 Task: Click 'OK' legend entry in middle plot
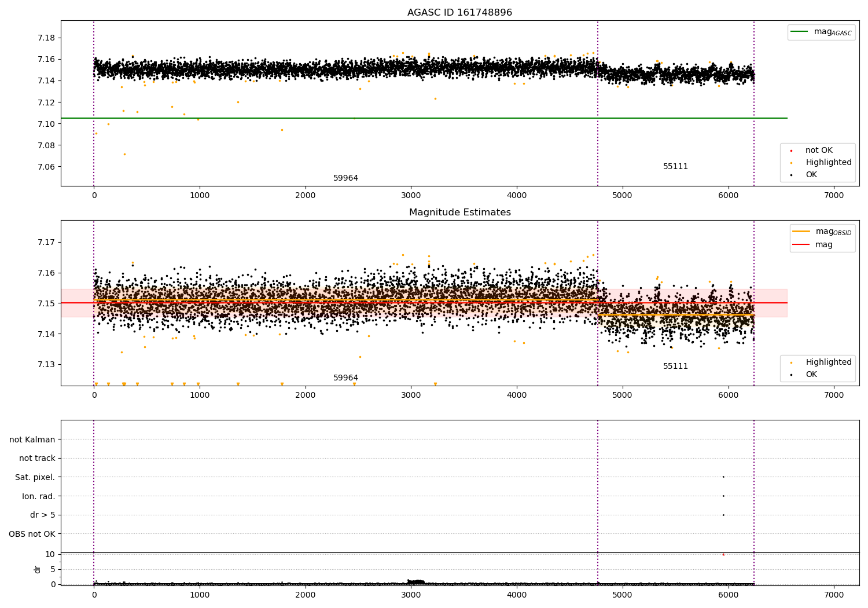tap(811, 375)
